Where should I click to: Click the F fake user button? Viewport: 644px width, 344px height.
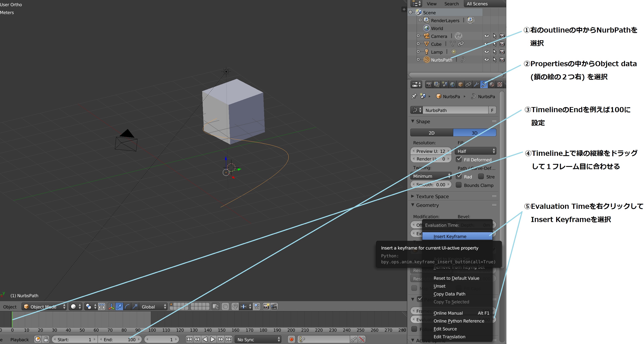(x=492, y=110)
